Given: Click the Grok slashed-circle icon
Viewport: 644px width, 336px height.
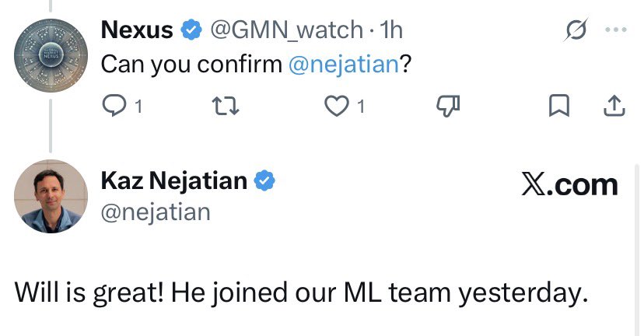Looking at the screenshot, I should (576, 31).
